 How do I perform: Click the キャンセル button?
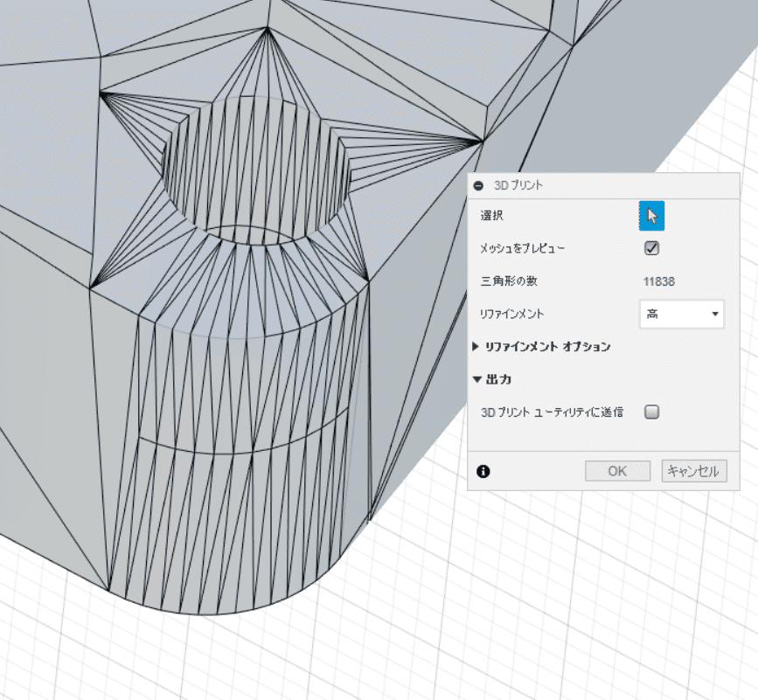pos(693,471)
